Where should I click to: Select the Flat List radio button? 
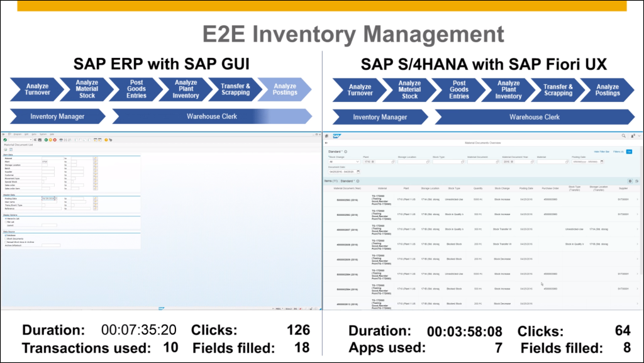coord(5,221)
